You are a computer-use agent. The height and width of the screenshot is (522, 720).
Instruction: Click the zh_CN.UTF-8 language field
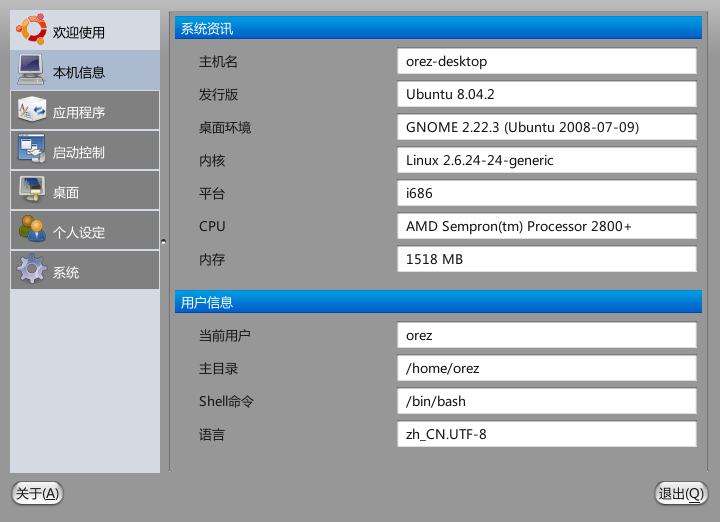pyautogui.click(x=546, y=434)
